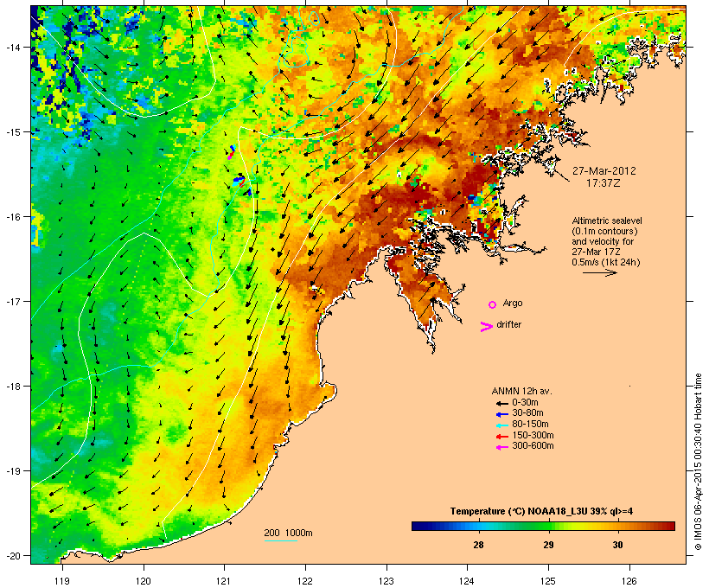Click the longitude label 123
This screenshot has height=588, width=709.
click(386, 581)
